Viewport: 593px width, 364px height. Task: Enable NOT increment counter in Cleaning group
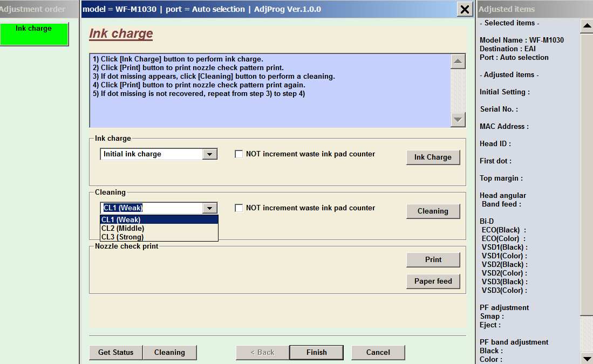[238, 208]
